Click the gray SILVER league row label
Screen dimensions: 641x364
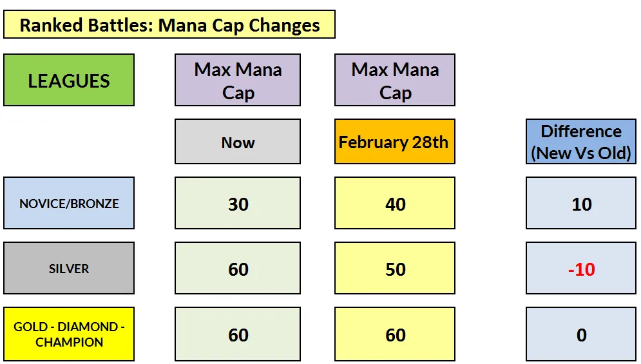point(69,269)
